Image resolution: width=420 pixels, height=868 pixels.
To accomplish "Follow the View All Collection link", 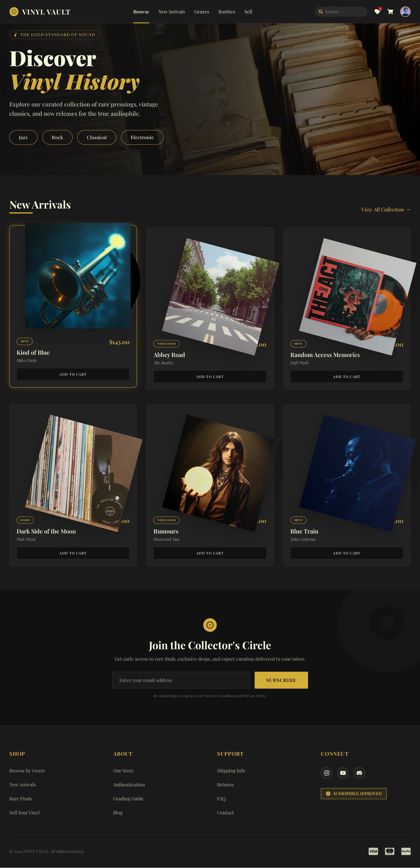I will [386, 210].
